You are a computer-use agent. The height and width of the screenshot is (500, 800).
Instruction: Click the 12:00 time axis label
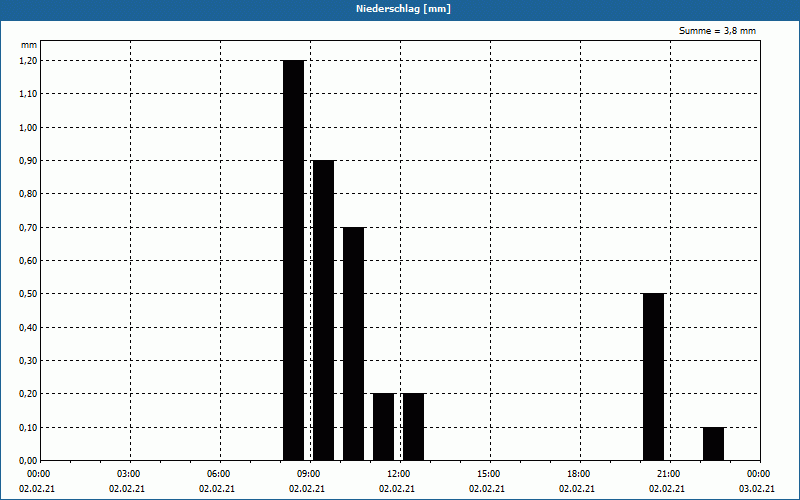[x=397, y=474]
